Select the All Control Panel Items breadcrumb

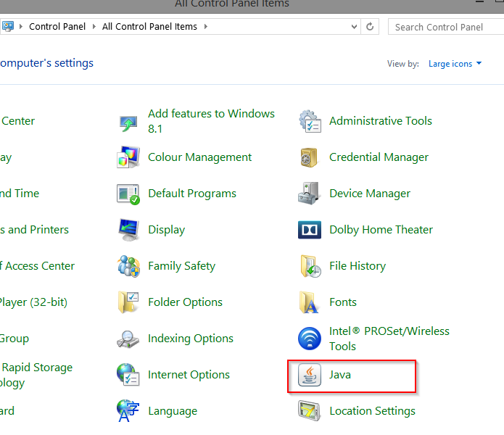[x=149, y=27]
